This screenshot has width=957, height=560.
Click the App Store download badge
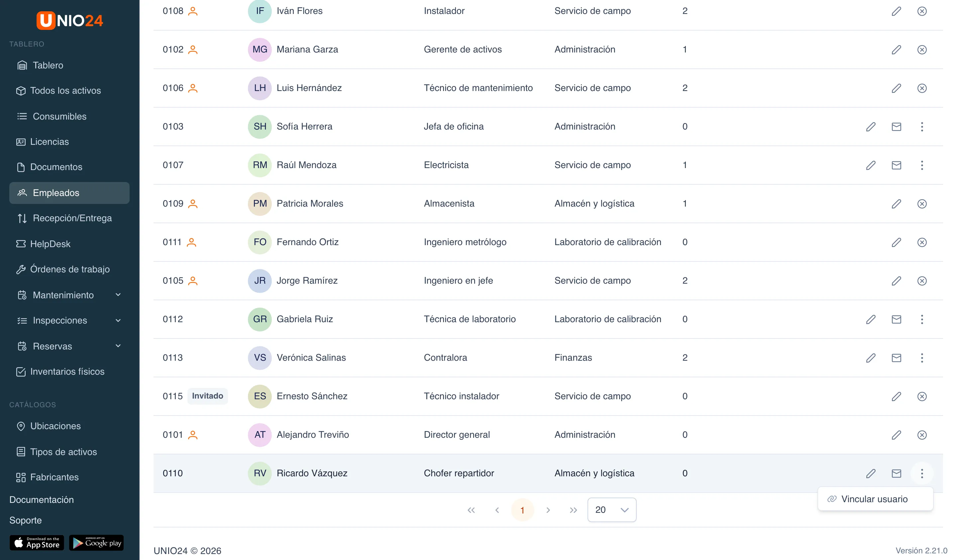click(37, 542)
